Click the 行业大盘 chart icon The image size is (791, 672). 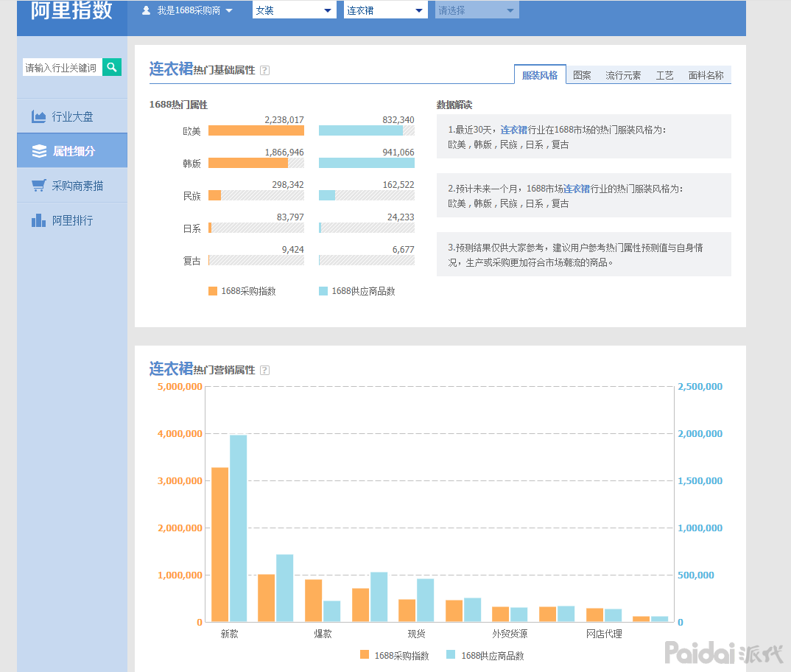pos(38,116)
